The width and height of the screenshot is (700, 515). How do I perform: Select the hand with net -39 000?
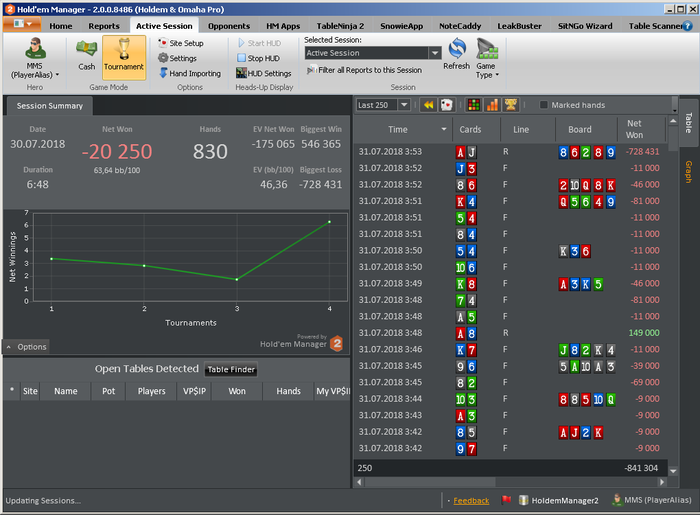(x=510, y=366)
